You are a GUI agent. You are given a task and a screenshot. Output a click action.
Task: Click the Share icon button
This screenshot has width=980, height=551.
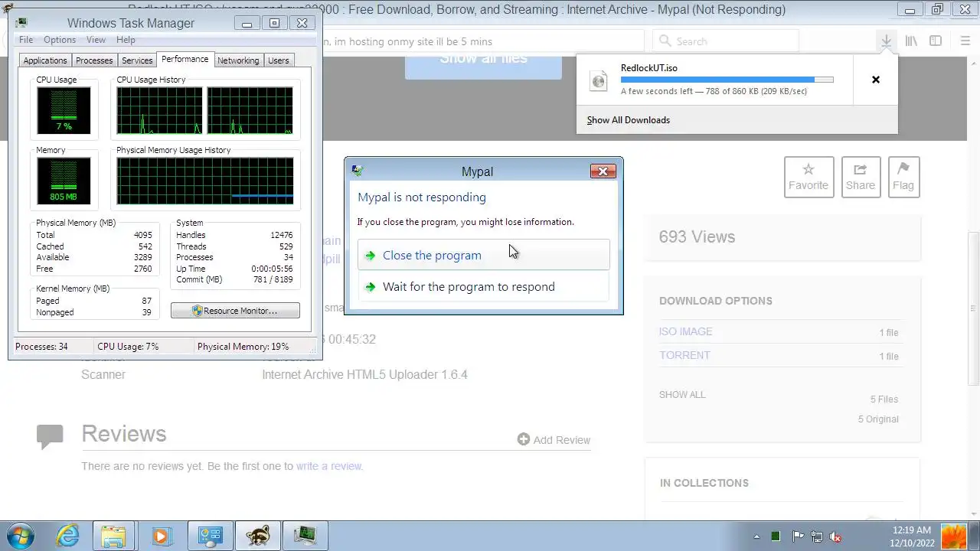(861, 177)
